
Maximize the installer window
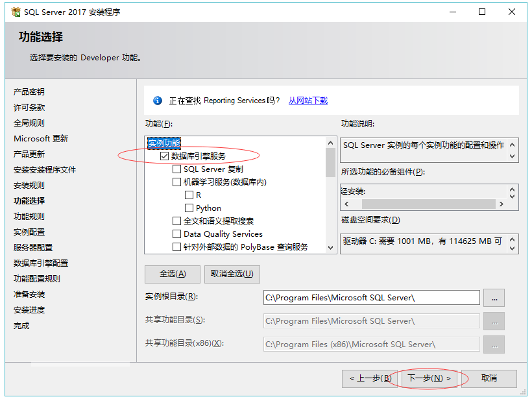point(482,12)
